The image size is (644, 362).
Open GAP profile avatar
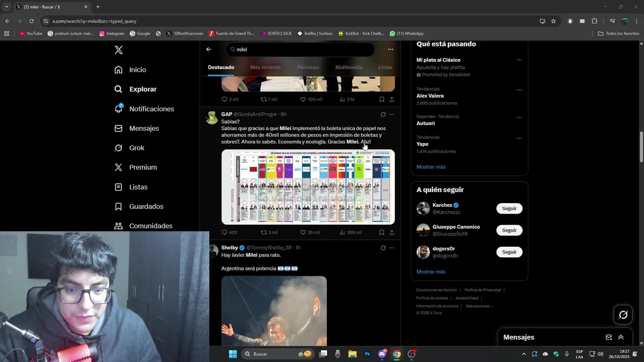(212, 118)
